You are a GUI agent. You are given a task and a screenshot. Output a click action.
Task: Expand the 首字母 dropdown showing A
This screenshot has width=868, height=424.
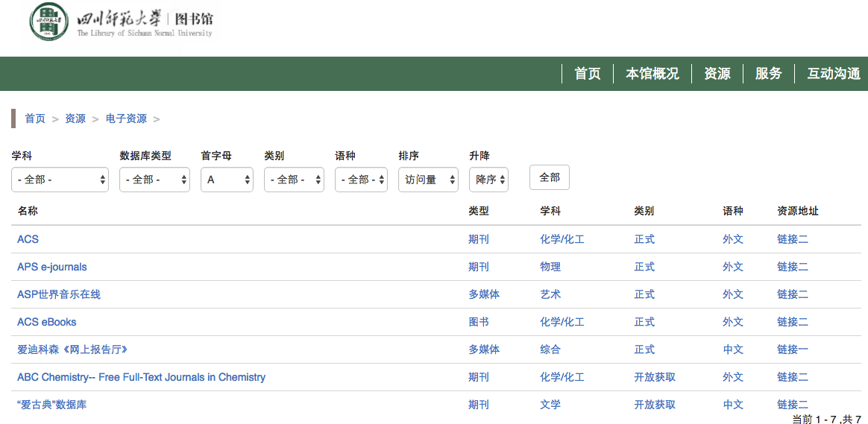pos(227,180)
